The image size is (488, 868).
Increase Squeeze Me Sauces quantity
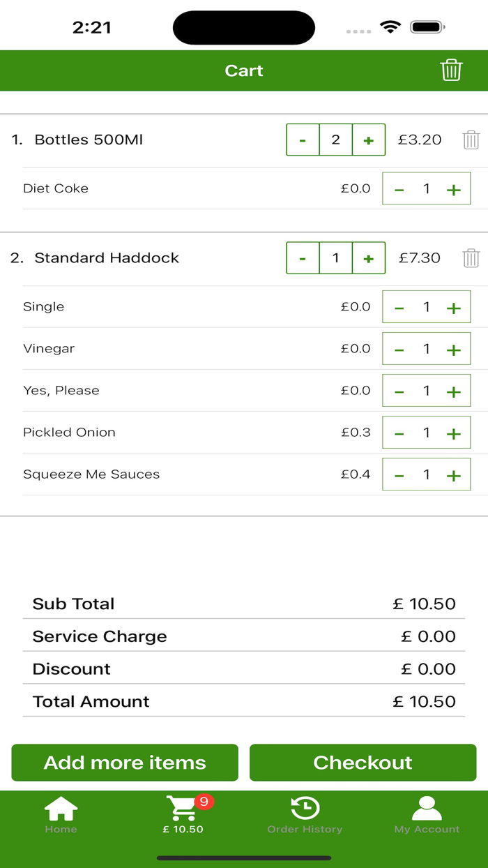coord(453,475)
